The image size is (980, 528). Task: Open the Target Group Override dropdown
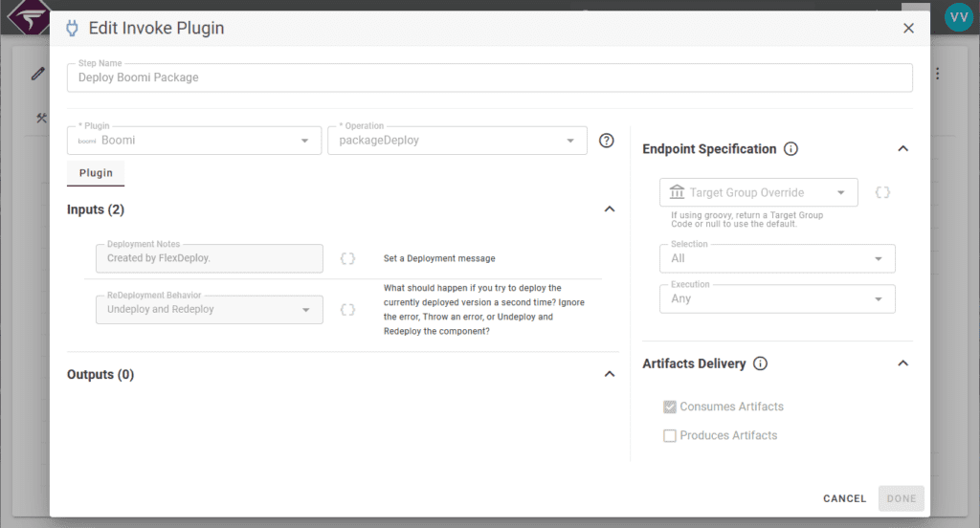coord(758,192)
